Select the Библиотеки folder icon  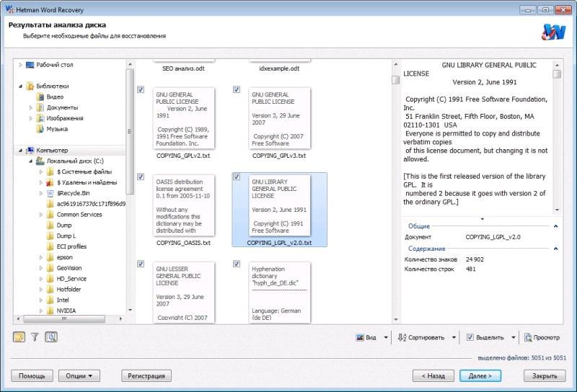(30, 86)
